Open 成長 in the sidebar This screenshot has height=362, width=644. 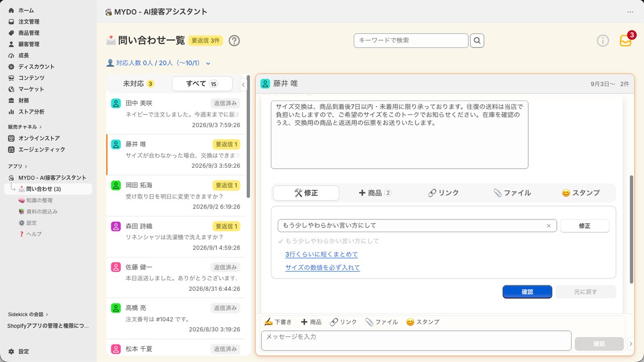[x=23, y=55]
